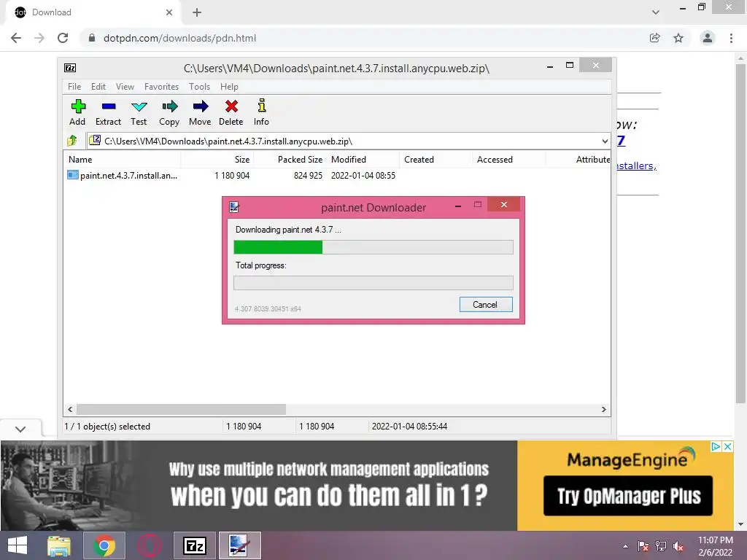This screenshot has width=747, height=560.
Task: Bookmark this page with the star
Action: point(678,38)
